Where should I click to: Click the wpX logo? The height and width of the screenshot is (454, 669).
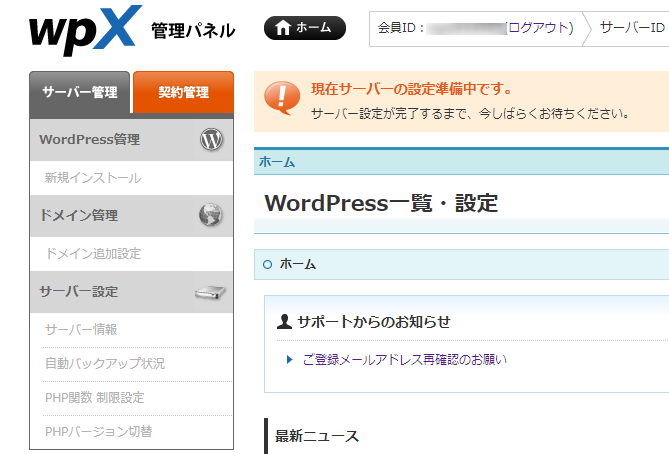coord(85,30)
